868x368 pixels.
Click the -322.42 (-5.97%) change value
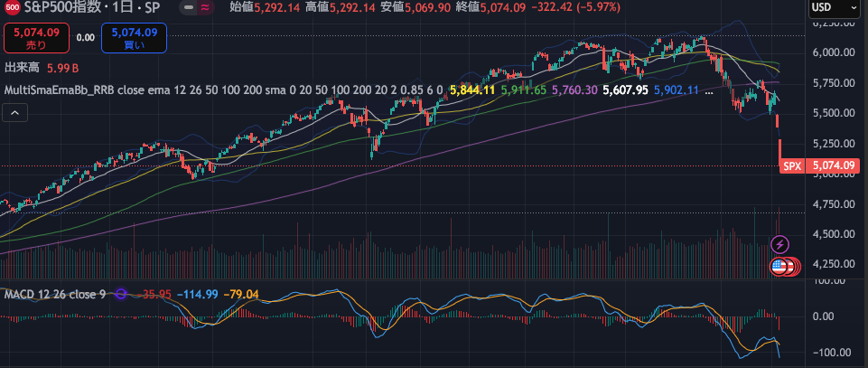point(575,8)
